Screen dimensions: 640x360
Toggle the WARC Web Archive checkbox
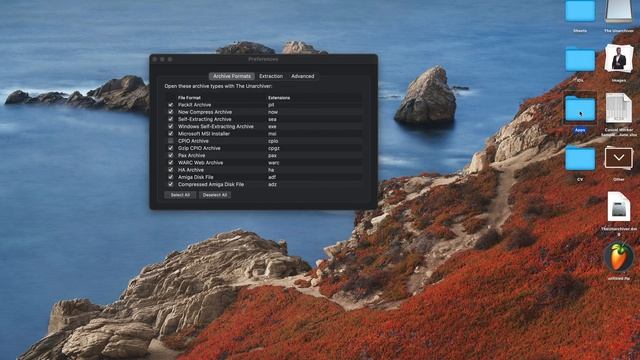[171, 162]
